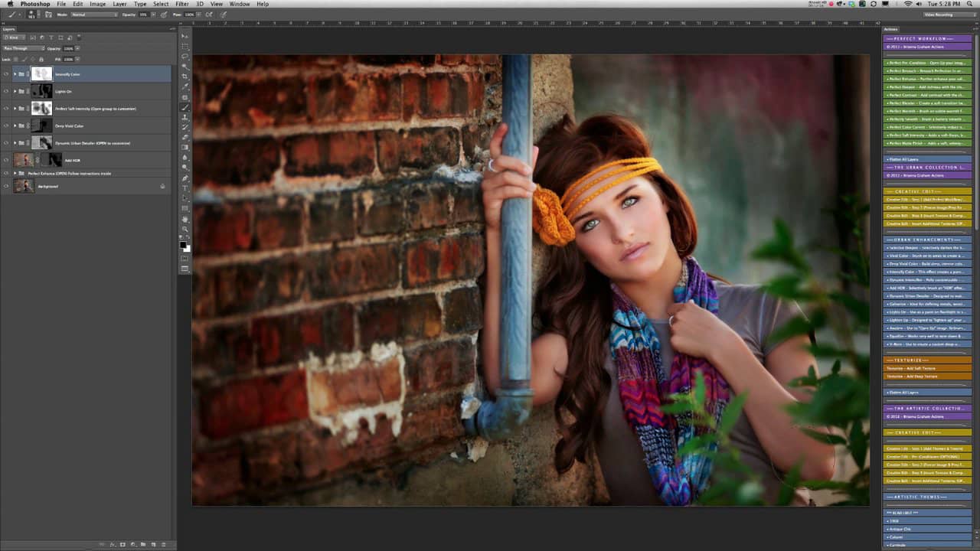Expand the Perfect Enhance group
980x551 pixels.
tap(15, 174)
